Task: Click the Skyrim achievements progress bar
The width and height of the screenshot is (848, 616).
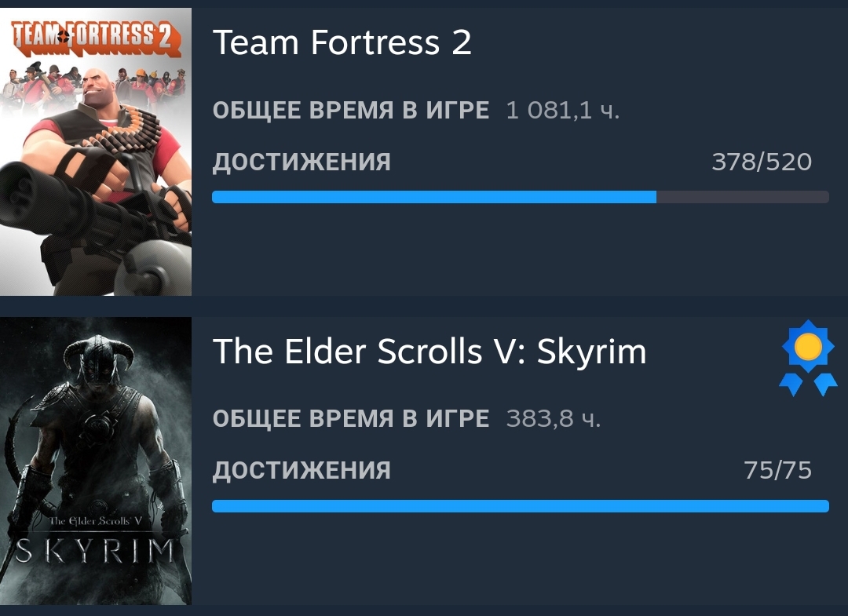Action: [521, 506]
